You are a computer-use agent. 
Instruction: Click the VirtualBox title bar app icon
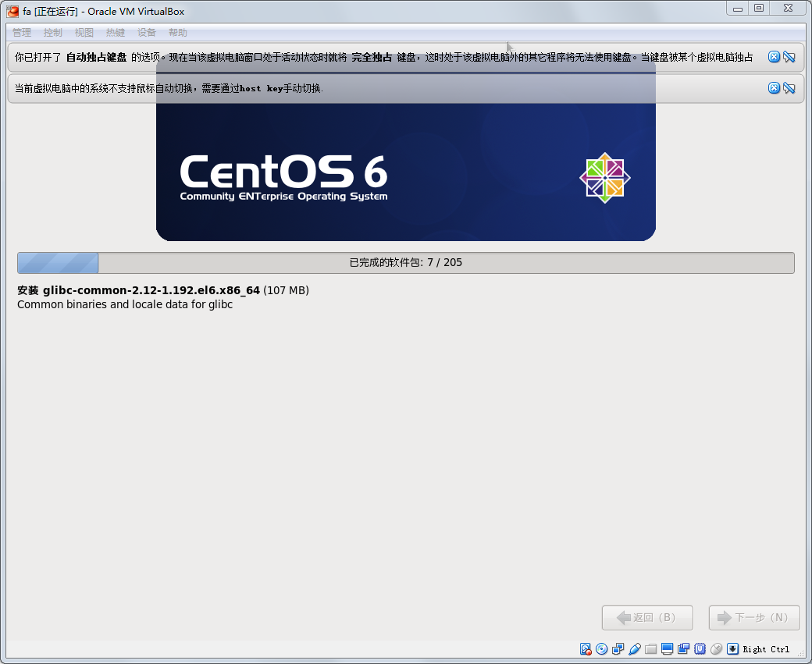(x=12, y=11)
